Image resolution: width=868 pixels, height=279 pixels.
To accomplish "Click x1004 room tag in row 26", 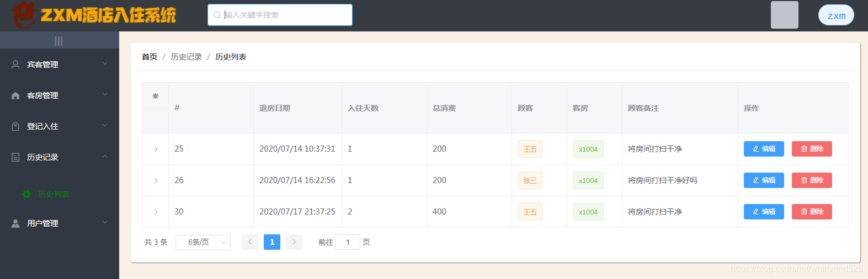I will [x=588, y=180].
